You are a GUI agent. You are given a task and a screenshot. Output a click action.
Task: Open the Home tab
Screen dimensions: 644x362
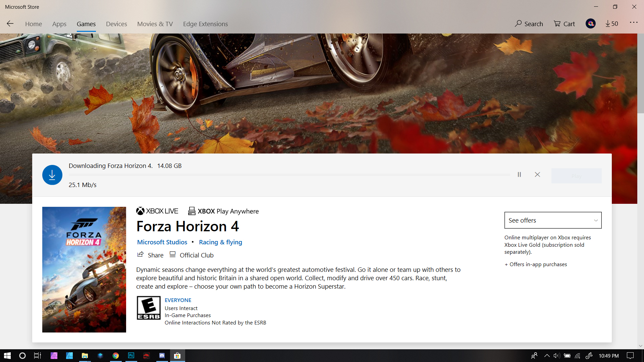(34, 24)
